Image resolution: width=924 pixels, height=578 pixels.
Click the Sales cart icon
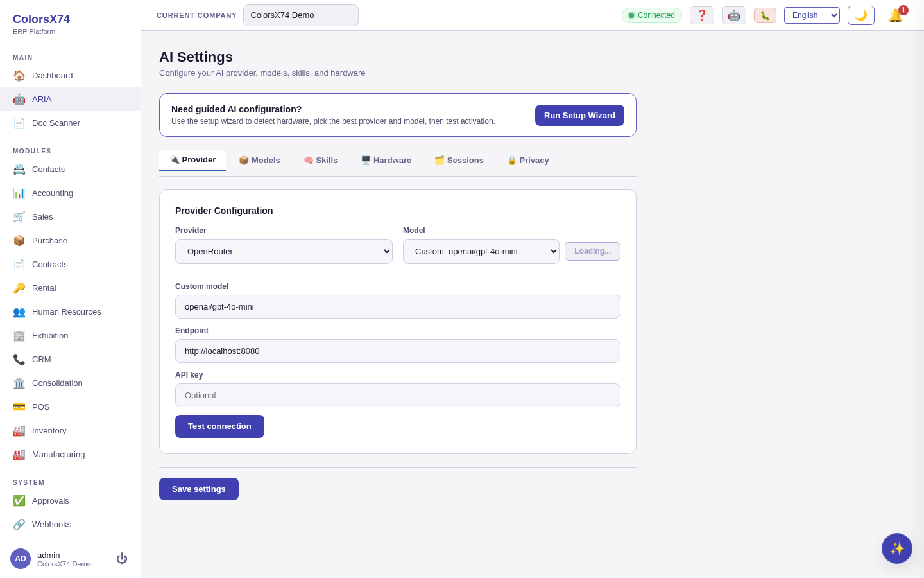(x=19, y=216)
